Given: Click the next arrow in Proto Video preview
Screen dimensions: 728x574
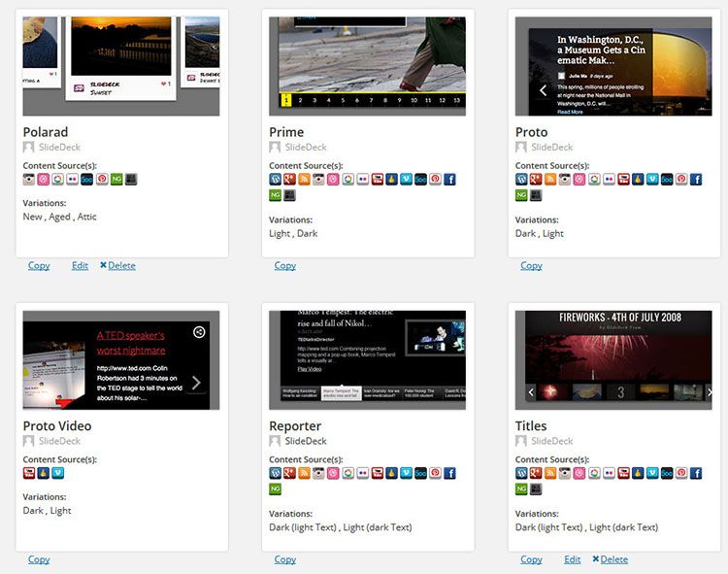Looking at the screenshot, I should point(196,383).
